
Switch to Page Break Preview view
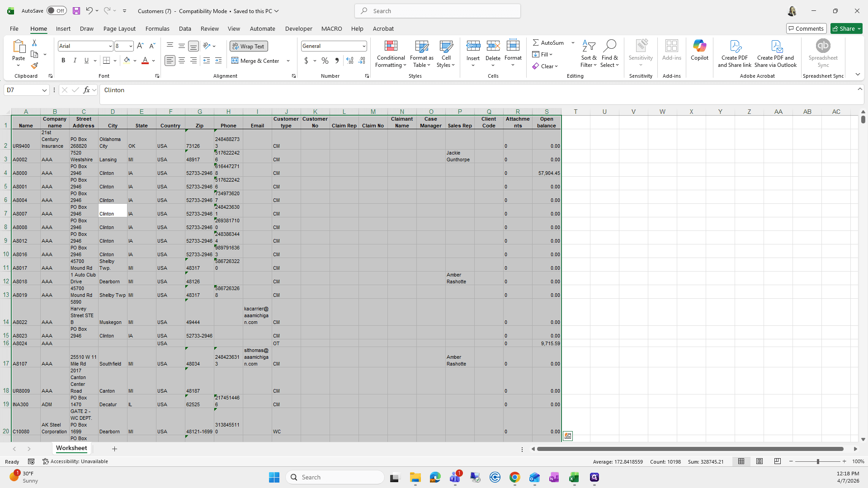778,461
